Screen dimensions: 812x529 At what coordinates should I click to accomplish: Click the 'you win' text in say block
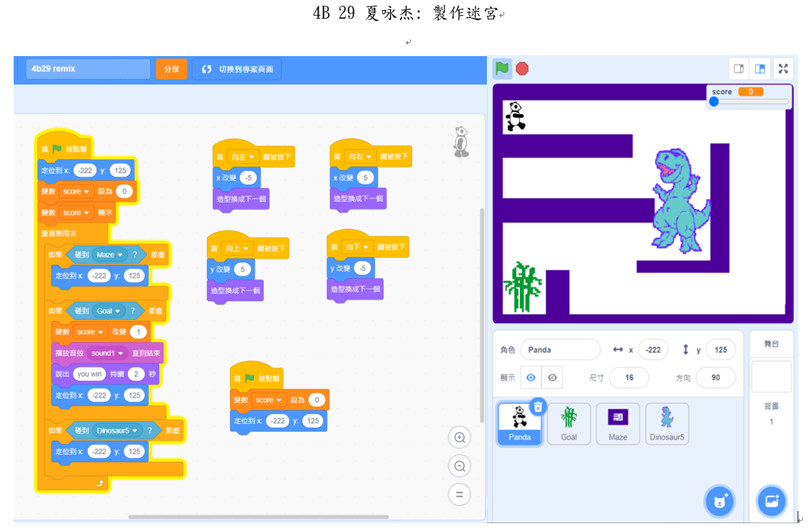click(90, 374)
